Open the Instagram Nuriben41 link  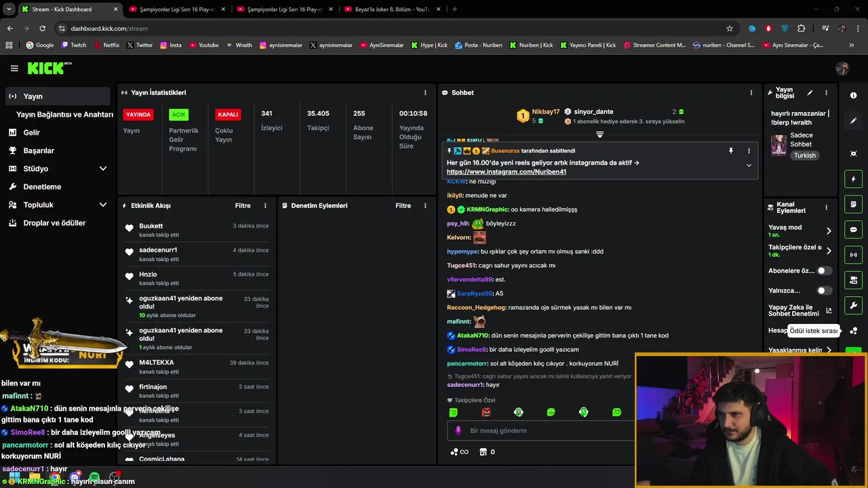tap(507, 172)
